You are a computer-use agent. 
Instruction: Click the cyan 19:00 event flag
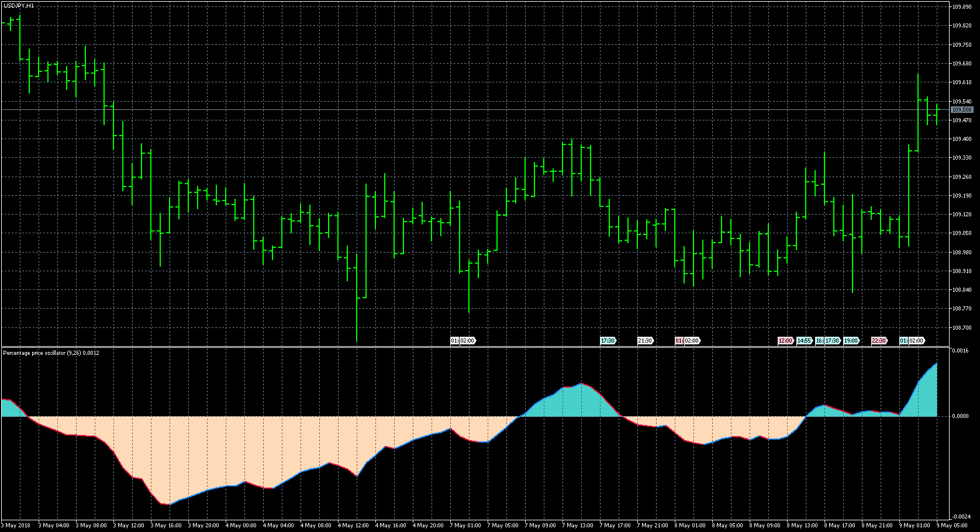(x=851, y=341)
